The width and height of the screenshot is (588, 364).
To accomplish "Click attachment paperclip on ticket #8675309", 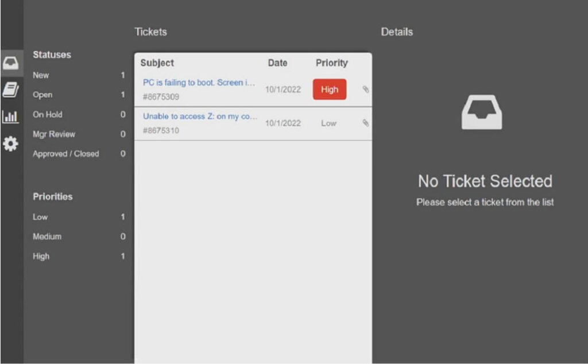I will (365, 90).
